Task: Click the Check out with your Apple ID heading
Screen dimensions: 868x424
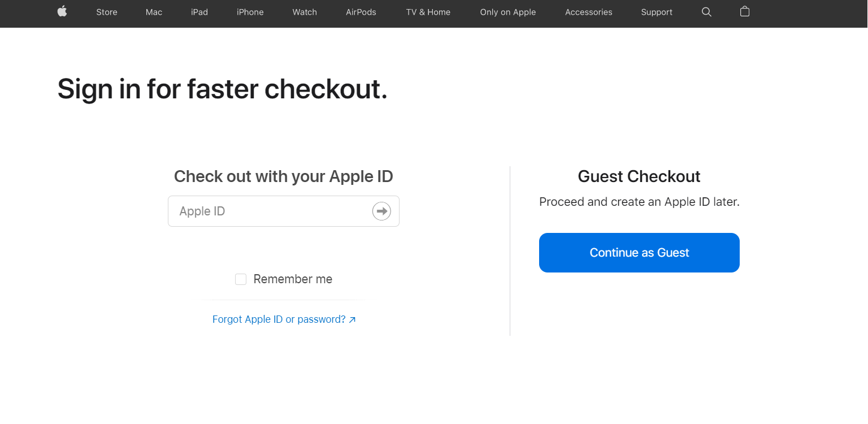Action: point(284,176)
